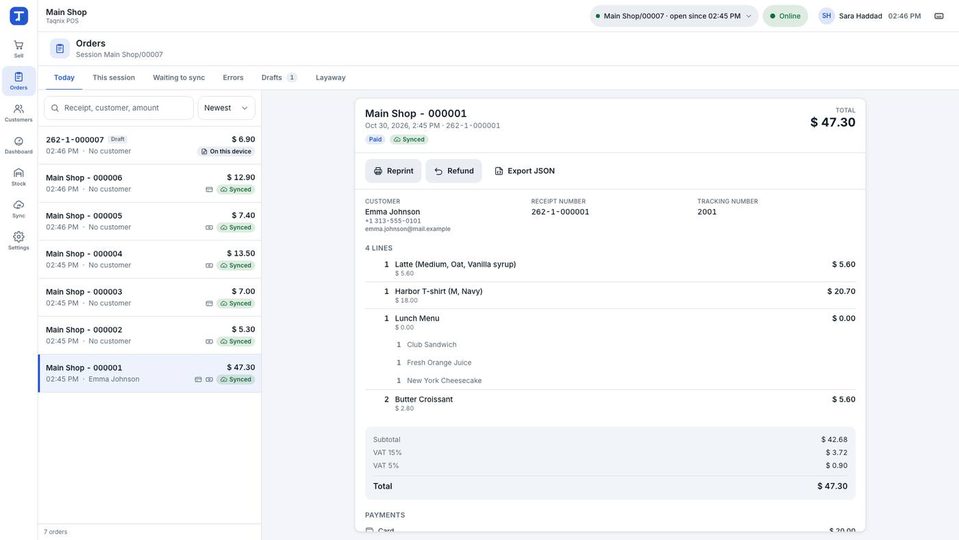Click the VAT 5% row

point(610,465)
